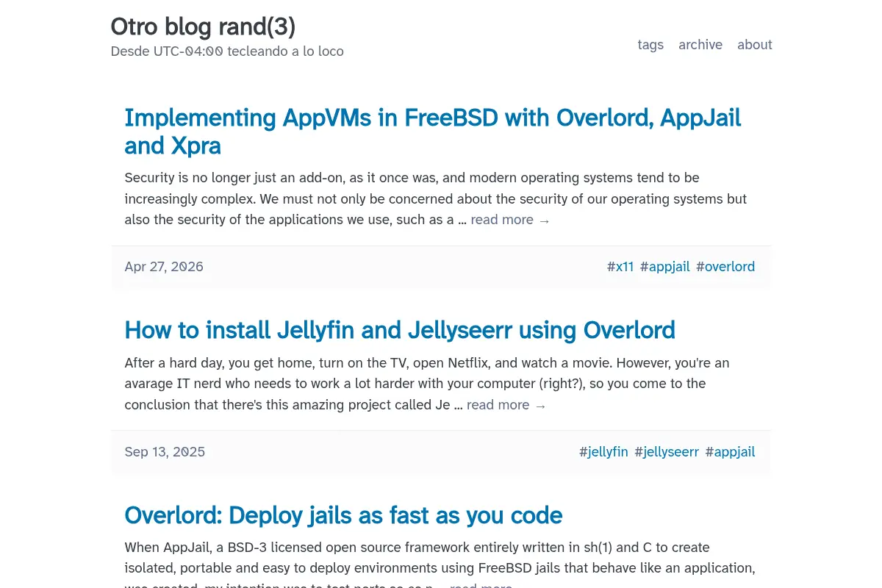Click the subtitle 'Desde UTC-04:00 tecleando a lo loco'
The image size is (882, 588).
227,51
